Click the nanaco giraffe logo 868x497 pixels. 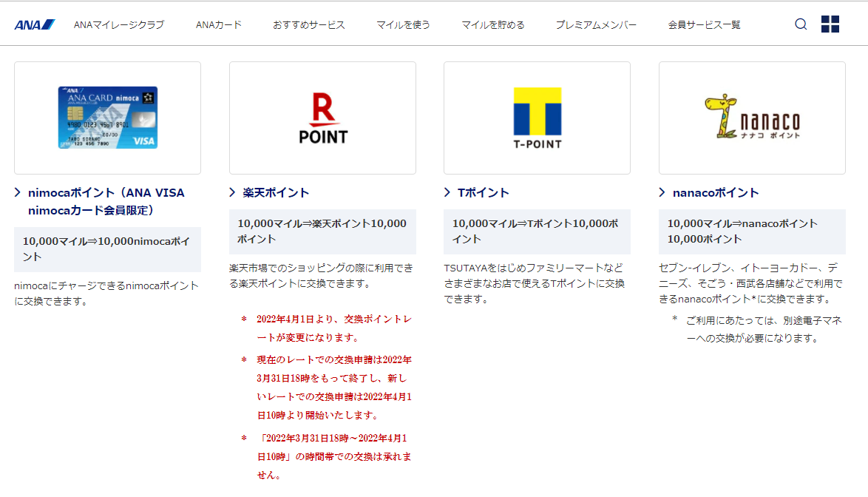pyautogui.click(x=752, y=118)
